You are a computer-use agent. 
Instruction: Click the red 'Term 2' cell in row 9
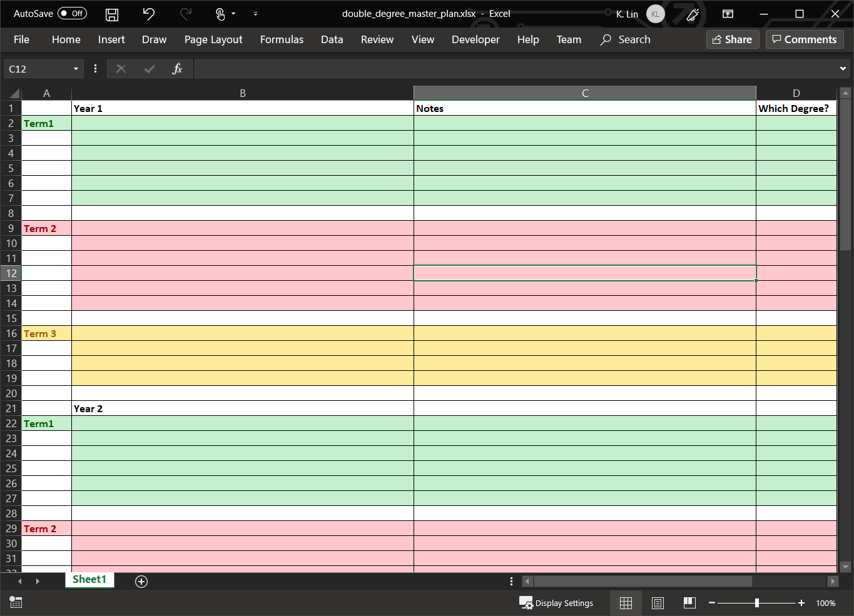(x=46, y=228)
